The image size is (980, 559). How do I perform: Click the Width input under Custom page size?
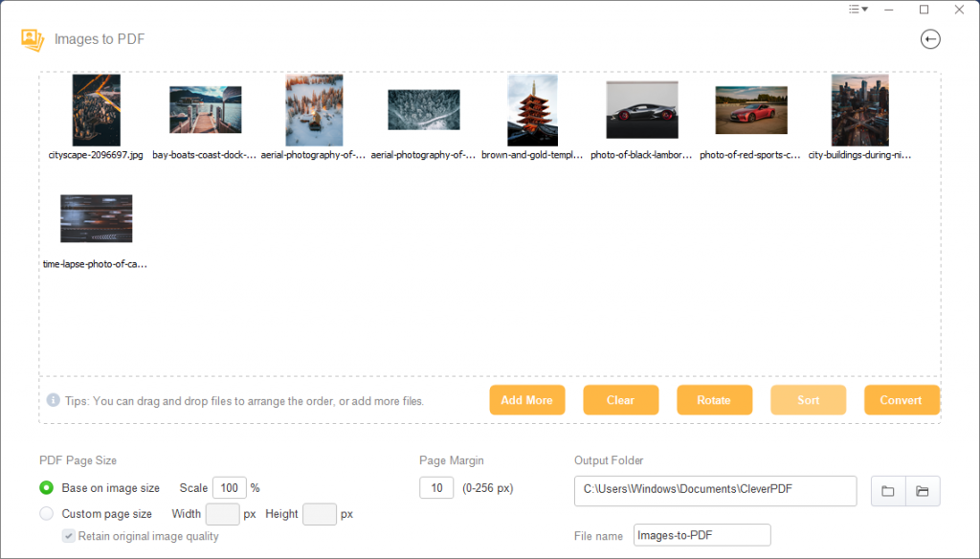222,513
